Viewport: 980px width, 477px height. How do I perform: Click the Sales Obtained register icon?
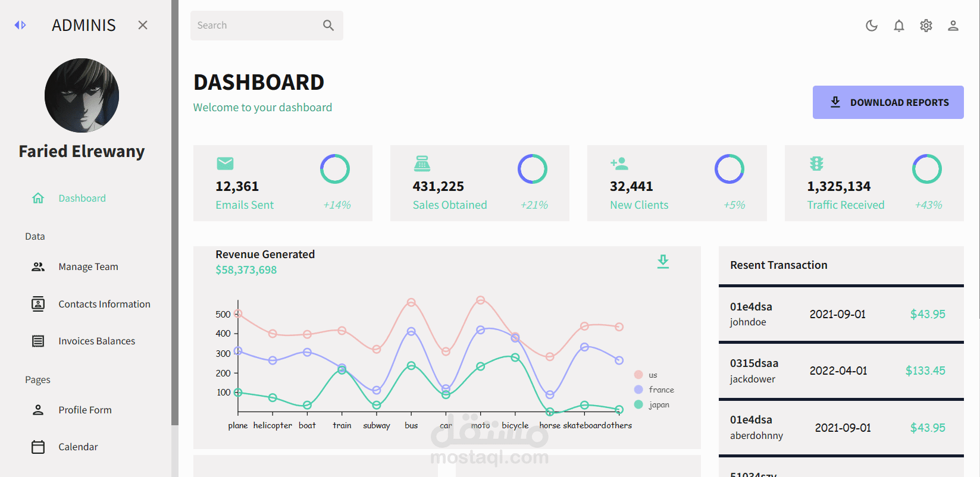click(x=422, y=164)
